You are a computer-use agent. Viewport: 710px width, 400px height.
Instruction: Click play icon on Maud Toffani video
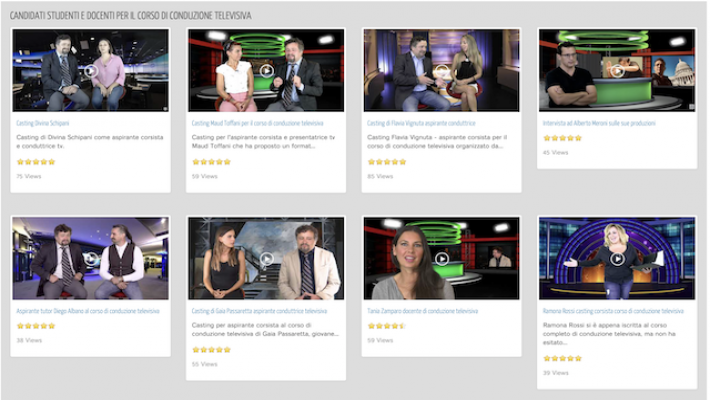(266, 71)
